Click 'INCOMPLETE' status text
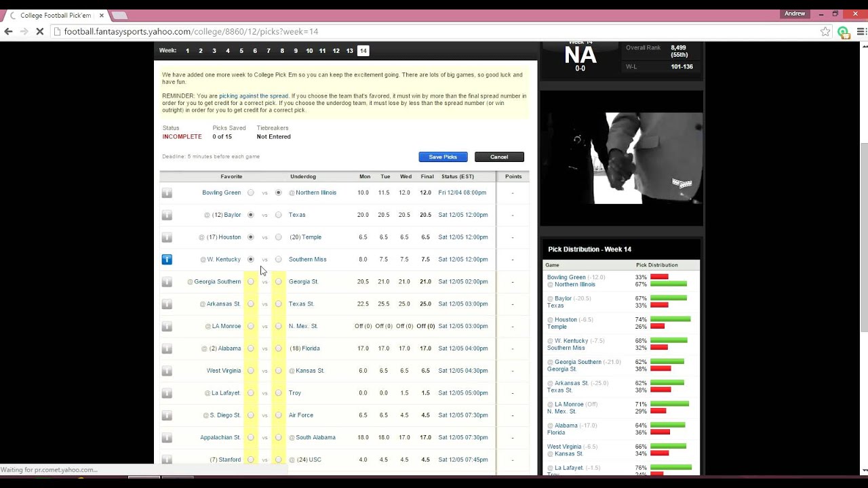 [182, 137]
